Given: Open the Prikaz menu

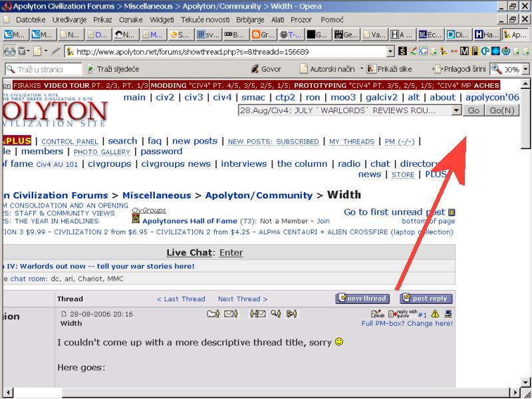Looking at the screenshot, I should 102,20.
